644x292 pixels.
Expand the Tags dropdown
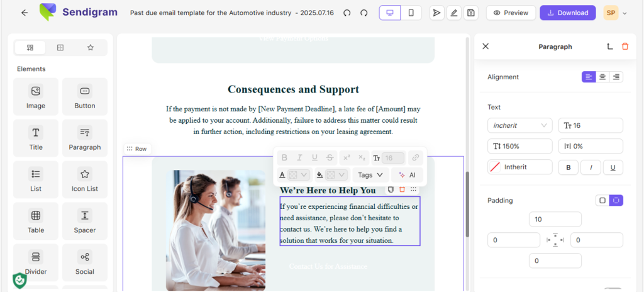[370, 175]
